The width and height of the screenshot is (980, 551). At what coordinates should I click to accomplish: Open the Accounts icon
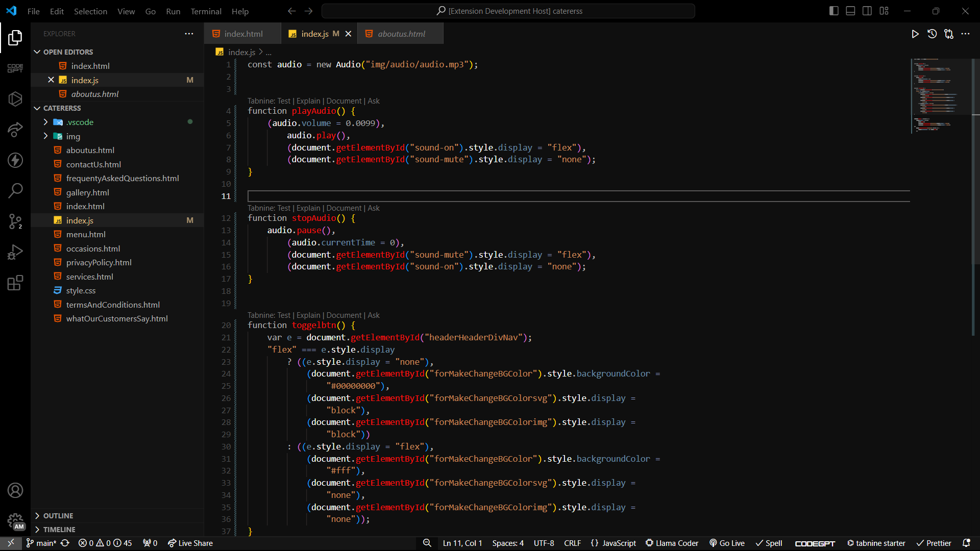click(x=15, y=490)
